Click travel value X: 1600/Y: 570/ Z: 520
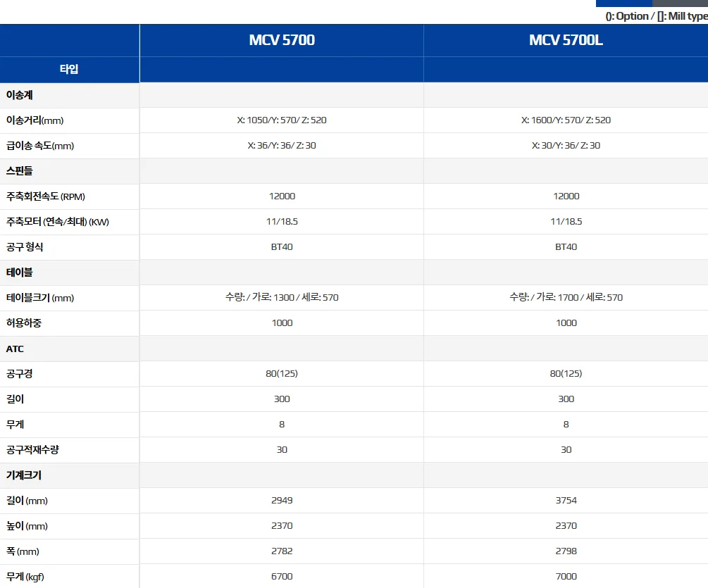708x588 pixels. [566, 120]
